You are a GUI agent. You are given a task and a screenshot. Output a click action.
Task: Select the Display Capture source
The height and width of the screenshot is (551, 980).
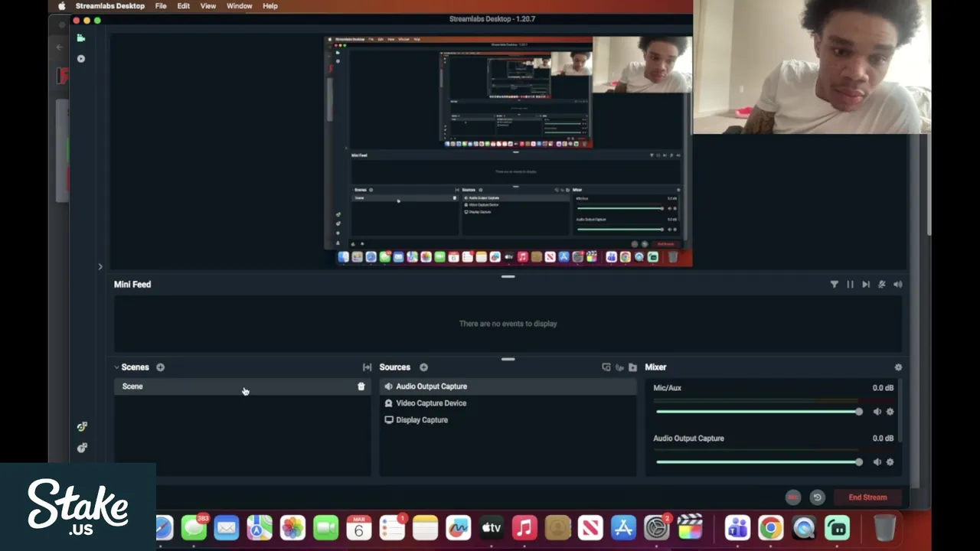pyautogui.click(x=508, y=420)
